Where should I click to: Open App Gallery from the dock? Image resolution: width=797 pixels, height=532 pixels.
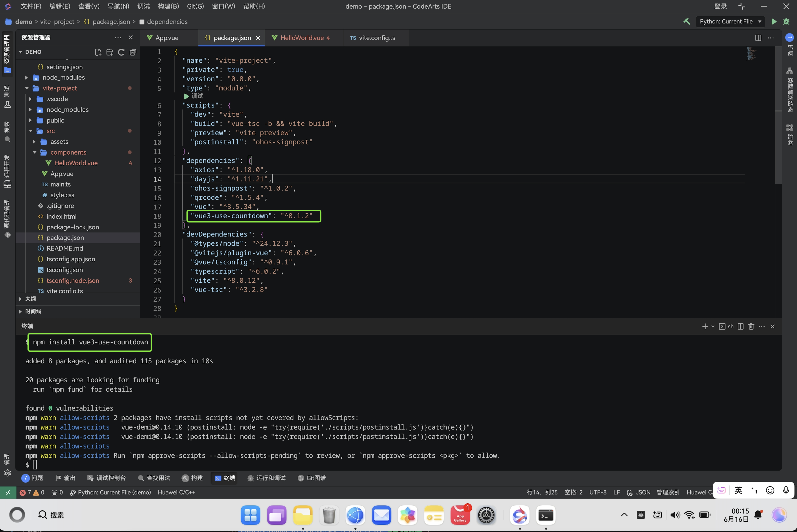point(460,515)
